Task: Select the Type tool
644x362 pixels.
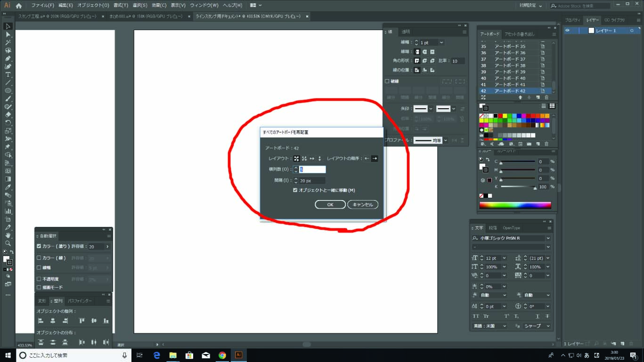Action: coord(8,74)
